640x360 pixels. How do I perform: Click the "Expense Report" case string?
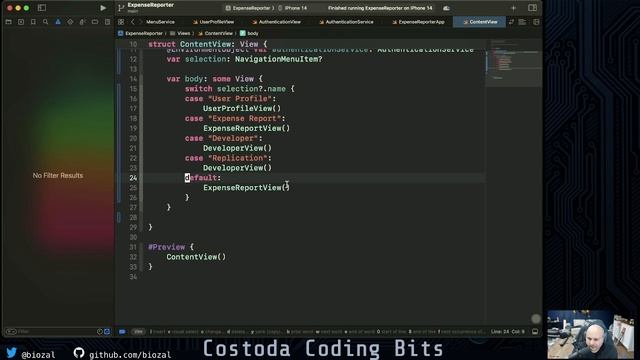click(244, 118)
